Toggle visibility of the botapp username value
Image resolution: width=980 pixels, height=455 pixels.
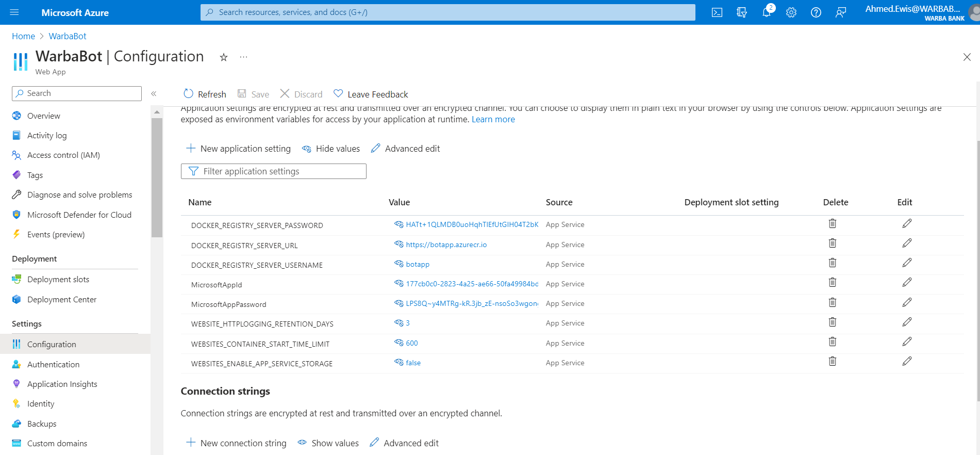click(x=399, y=264)
